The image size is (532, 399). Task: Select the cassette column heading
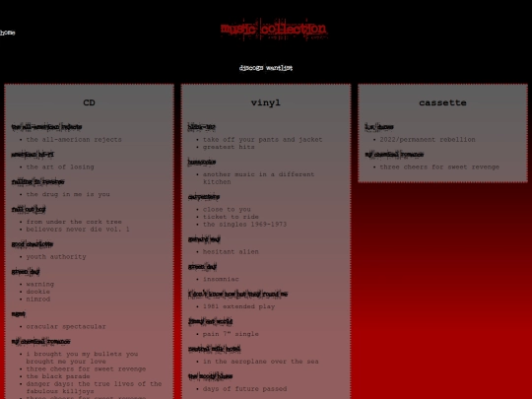pos(442,102)
